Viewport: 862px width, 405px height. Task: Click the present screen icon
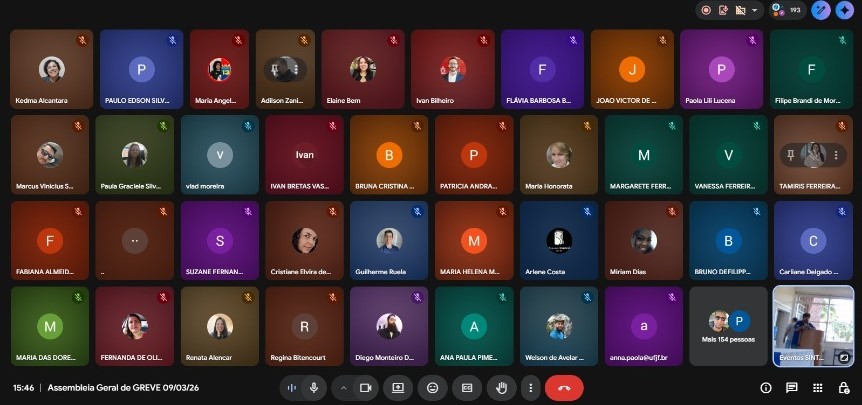tap(398, 387)
